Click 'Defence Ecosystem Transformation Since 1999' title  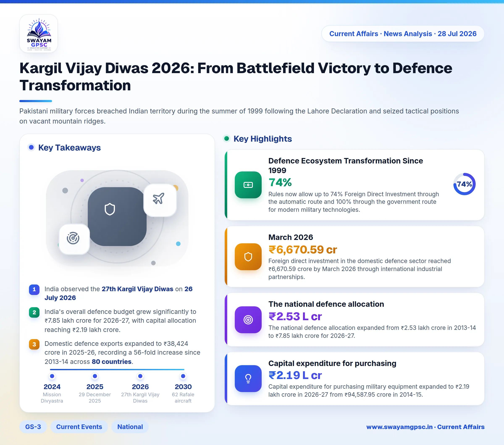[345, 166]
